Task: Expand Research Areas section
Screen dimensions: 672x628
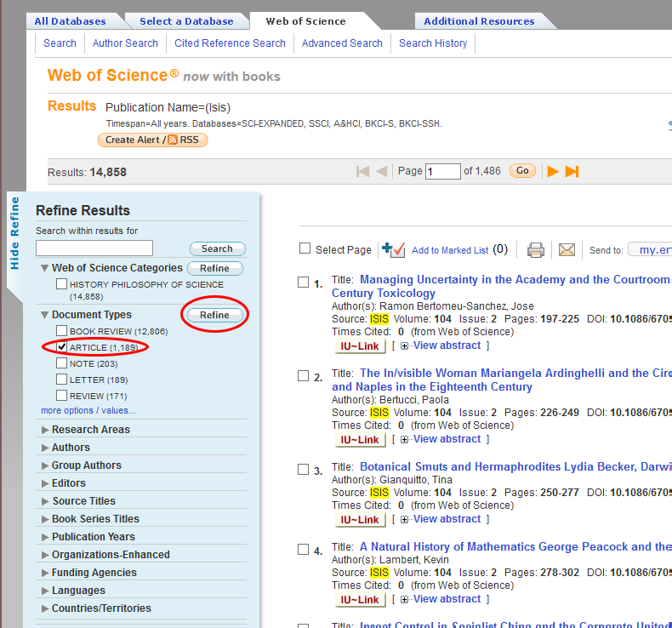Action: point(44,430)
